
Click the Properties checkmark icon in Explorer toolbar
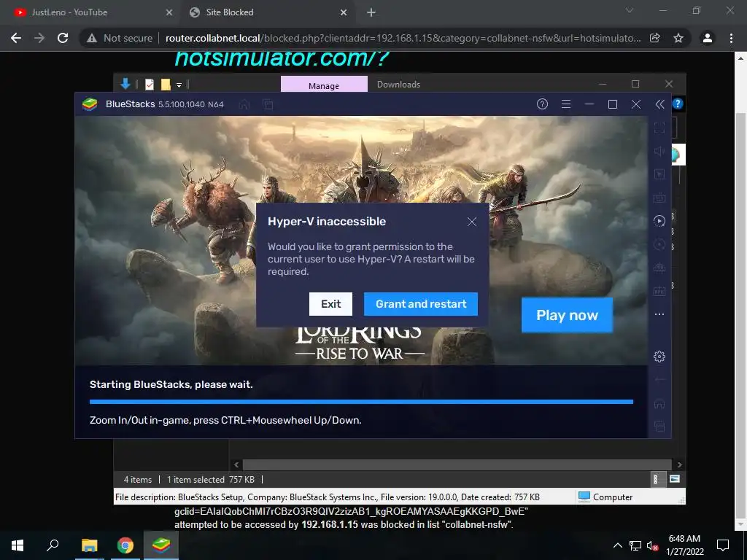[149, 85]
